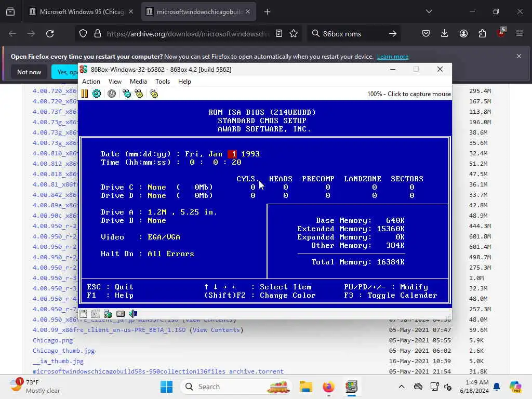The image size is (532, 399).
Task: Open the weather widget showing 73°F
Action: (x=34, y=387)
